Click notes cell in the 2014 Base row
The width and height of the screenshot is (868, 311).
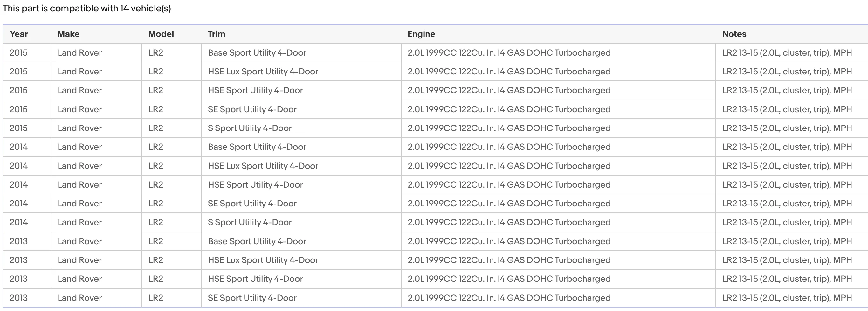[792, 147]
